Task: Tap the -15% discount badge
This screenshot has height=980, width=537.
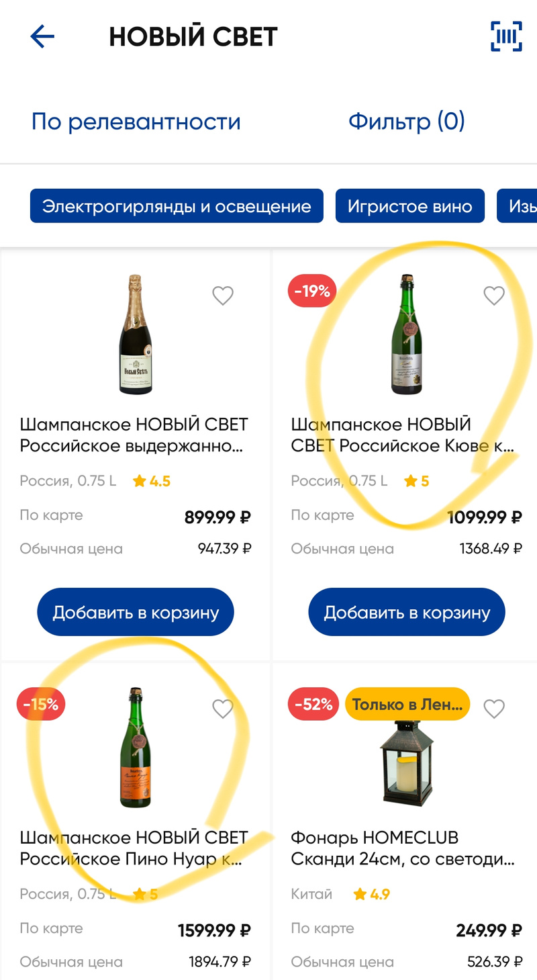Action: tap(41, 705)
